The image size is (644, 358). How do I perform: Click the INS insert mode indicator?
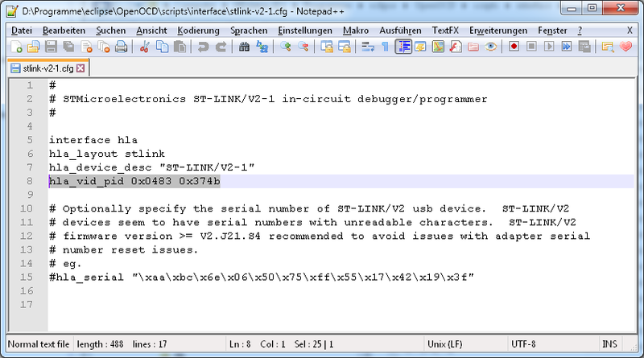pos(609,344)
